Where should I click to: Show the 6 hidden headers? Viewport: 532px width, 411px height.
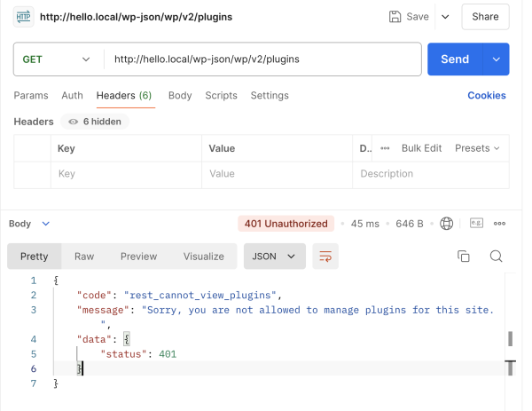tap(95, 122)
